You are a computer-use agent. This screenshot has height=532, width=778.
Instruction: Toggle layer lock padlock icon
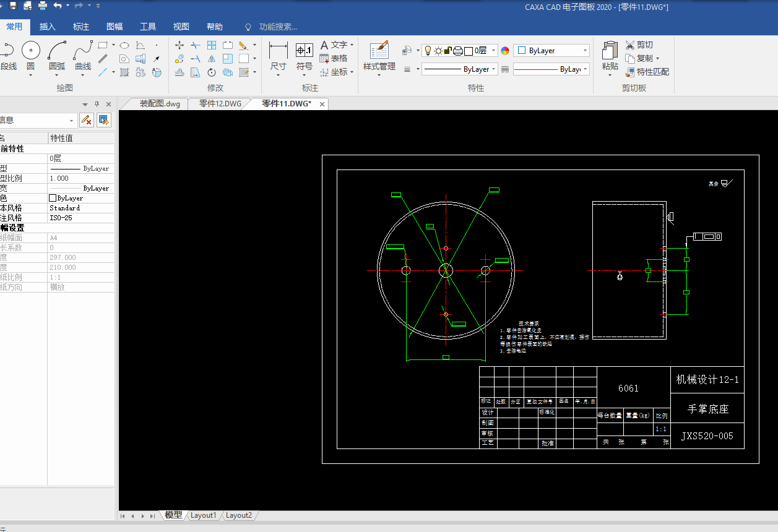[x=448, y=51]
